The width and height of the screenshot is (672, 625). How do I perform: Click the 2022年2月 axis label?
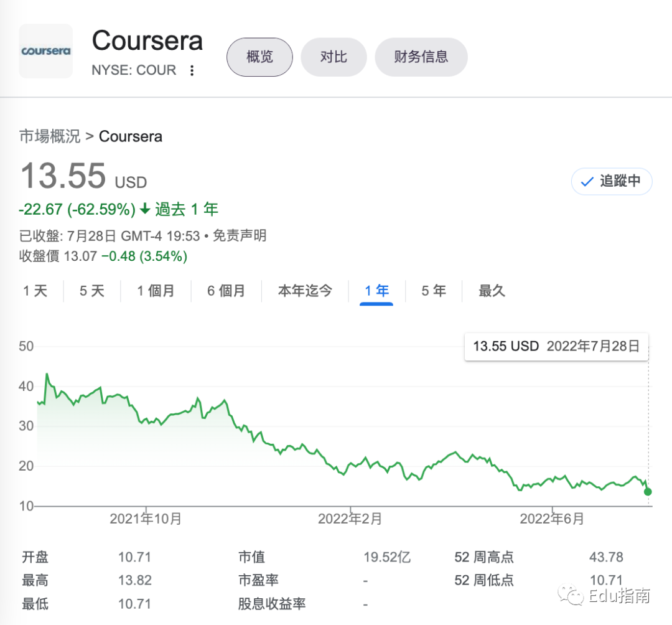350,519
